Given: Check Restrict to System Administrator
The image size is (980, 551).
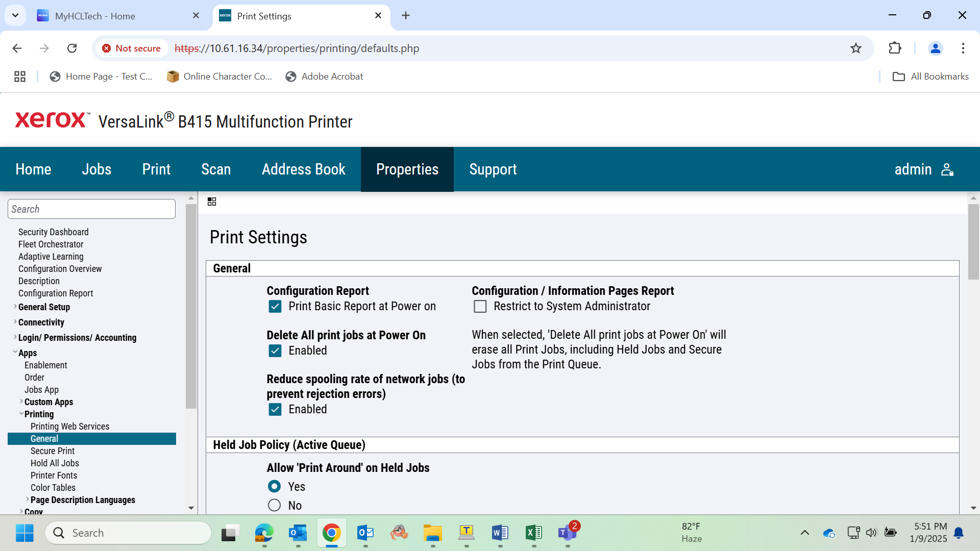Looking at the screenshot, I should [x=480, y=306].
